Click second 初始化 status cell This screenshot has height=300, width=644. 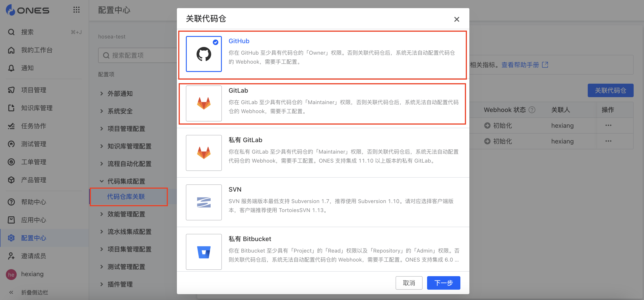498,141
